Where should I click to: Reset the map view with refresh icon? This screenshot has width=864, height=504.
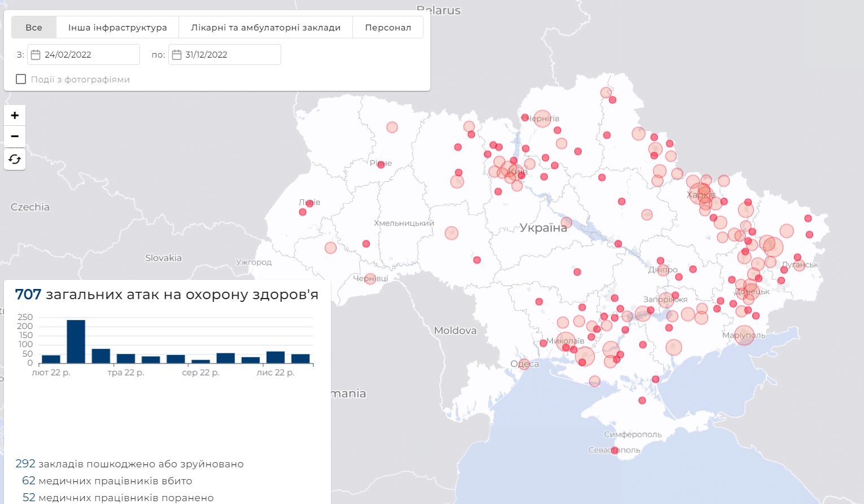click(x=15, y=159)
